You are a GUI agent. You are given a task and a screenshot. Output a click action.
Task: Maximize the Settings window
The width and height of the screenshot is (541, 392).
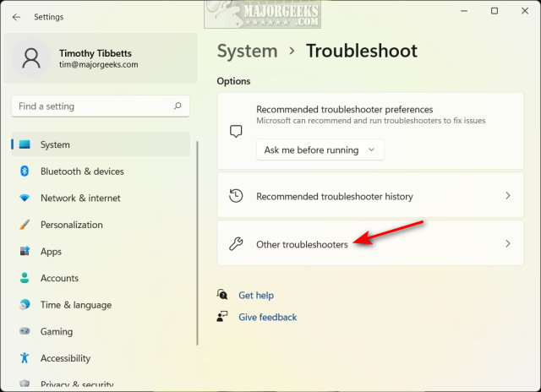[x=495, y=11]
